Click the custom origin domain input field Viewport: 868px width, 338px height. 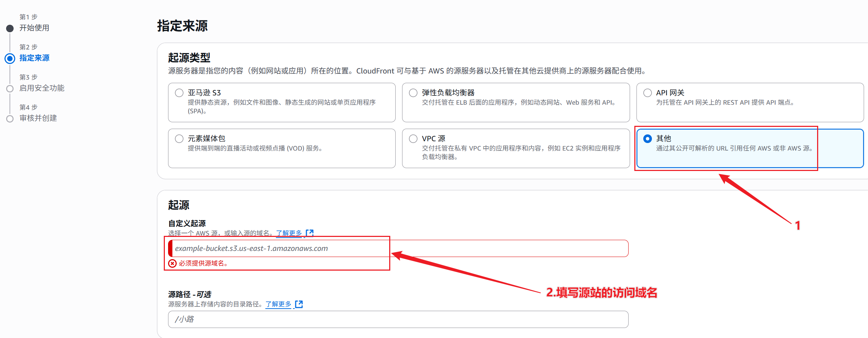point(398,248)
